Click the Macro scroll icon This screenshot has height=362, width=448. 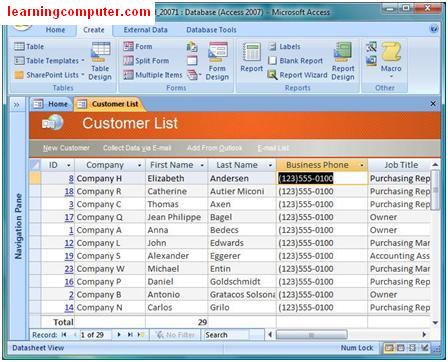391,52
